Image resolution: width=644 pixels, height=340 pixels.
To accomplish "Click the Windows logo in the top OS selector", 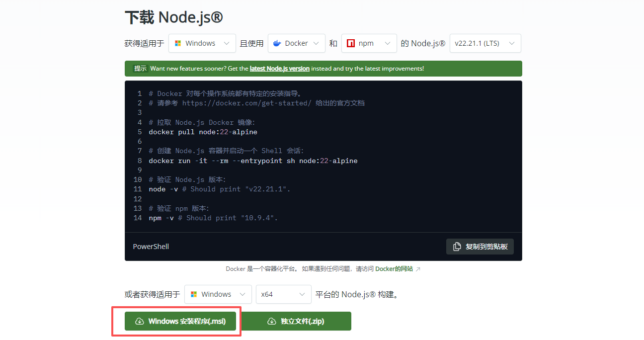I will (178, 43).
